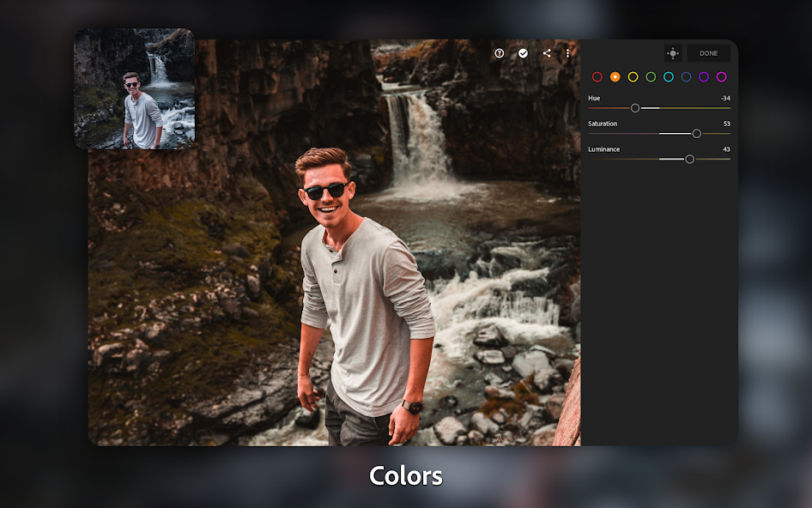Select the magenta color channel circle
The image size is (812, 508).
click(721, 77)
